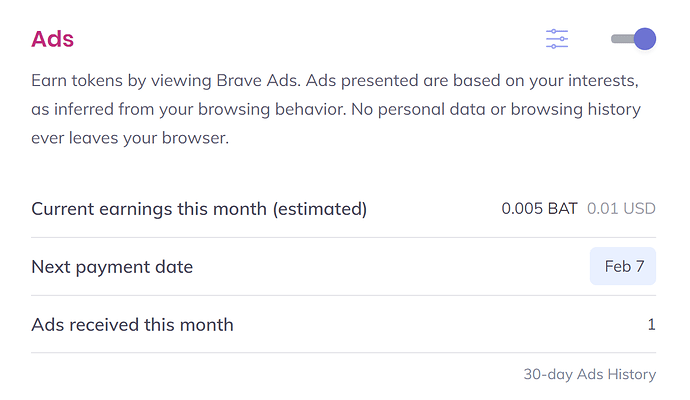Screen dimensions: 690x400
Task: Click 'ever leaves your browser' text line
Action: pos(130,138)
